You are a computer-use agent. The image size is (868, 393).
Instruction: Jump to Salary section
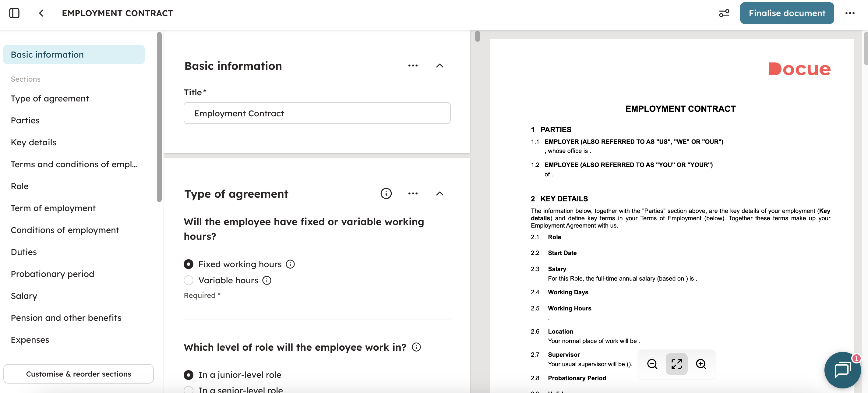[24, 296]
